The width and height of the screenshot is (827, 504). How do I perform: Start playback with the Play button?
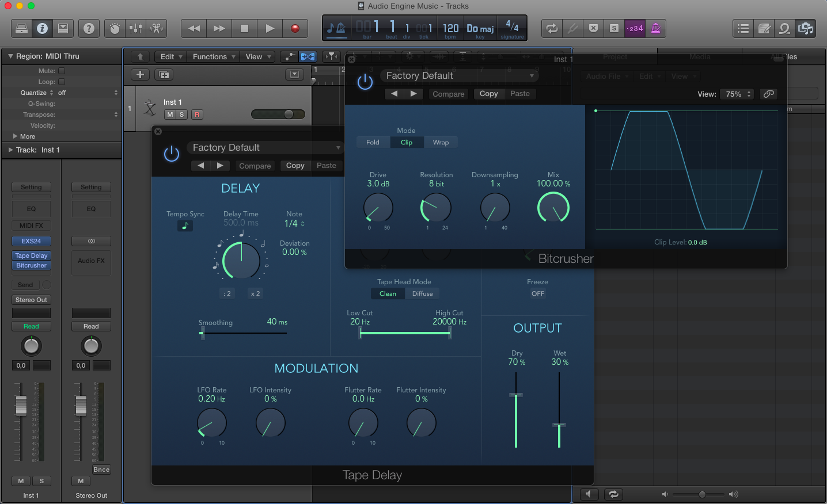point(270,28)
